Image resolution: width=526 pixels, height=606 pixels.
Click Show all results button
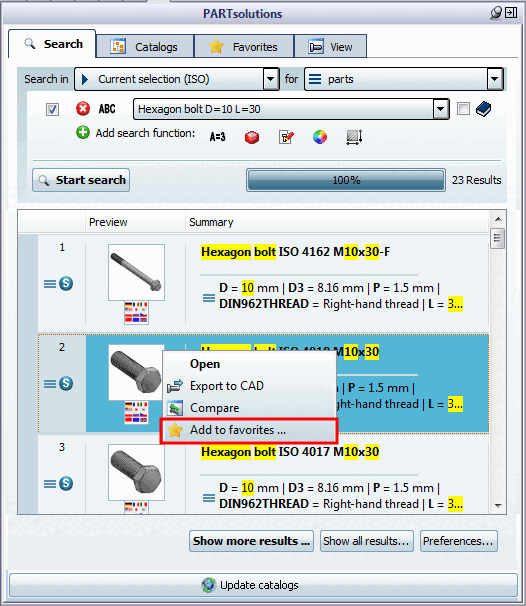(366, 541)
